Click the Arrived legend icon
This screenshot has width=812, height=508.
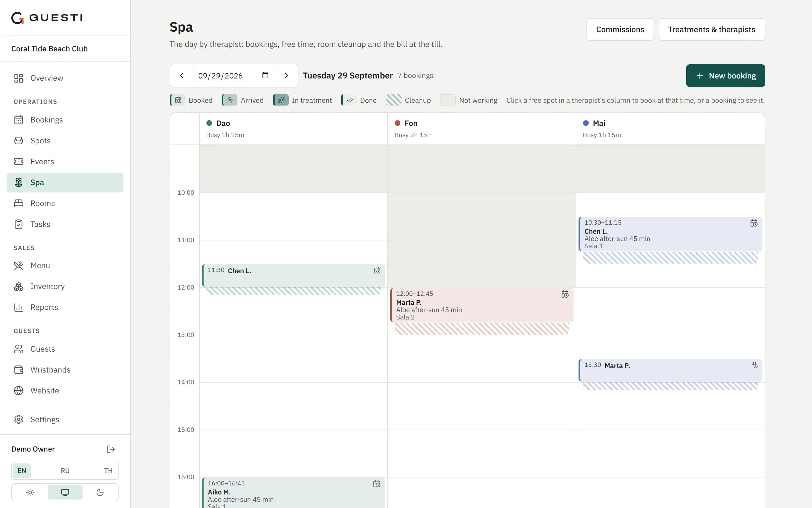[230, 100]
